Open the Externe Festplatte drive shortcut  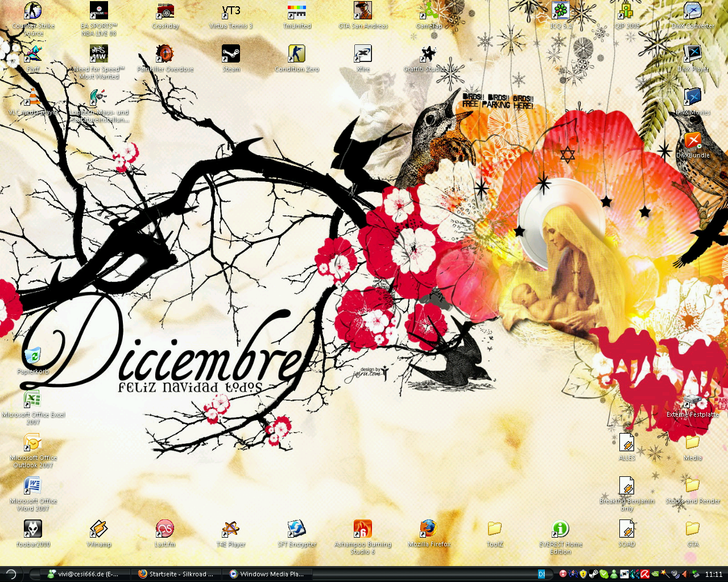coord(692,400)
